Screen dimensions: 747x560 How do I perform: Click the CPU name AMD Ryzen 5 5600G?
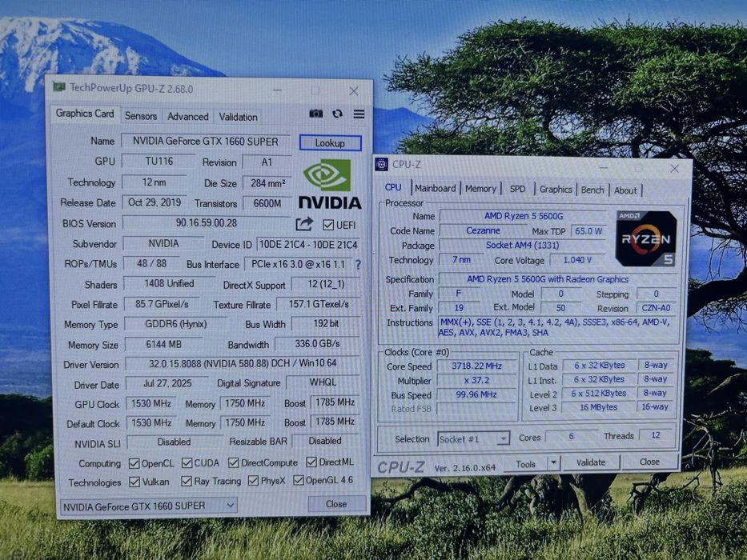pos(523,216)
